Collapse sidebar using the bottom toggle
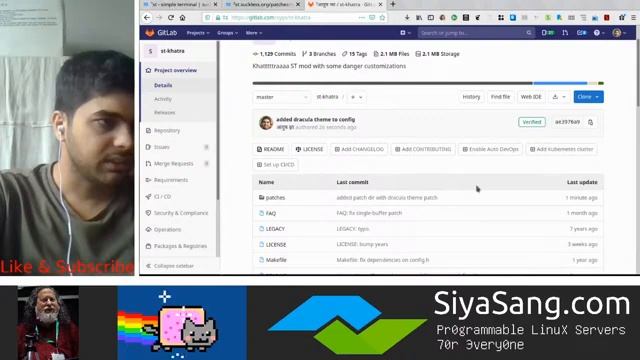 click(170, 266)
